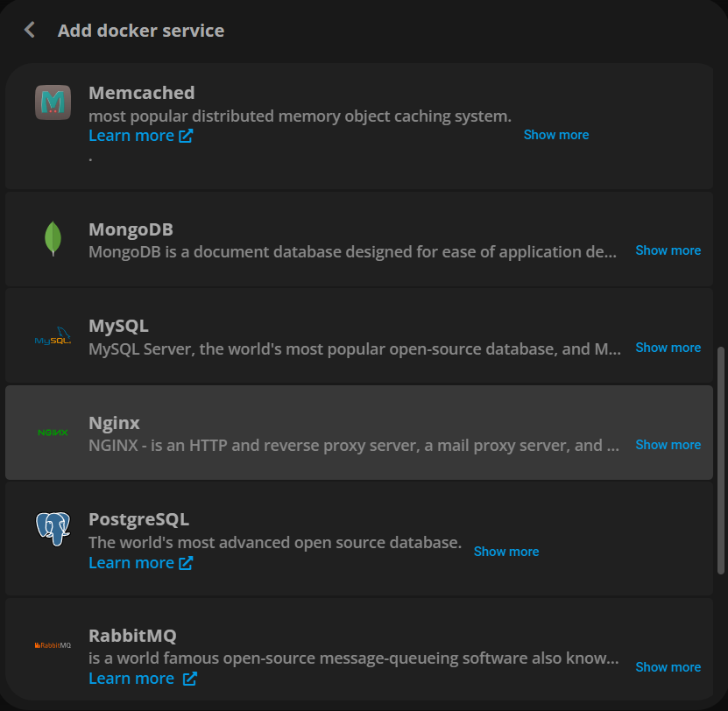
Task: Select the Nginx service title
Action: 114,423
